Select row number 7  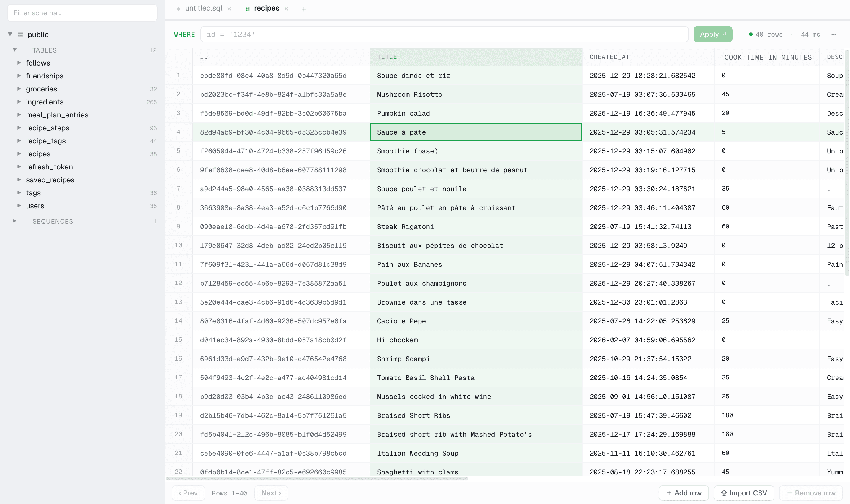click(179, 189)
